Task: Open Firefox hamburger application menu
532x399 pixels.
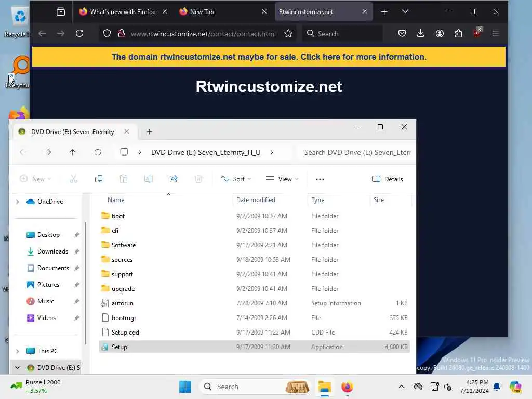Action: pos(496,33)
